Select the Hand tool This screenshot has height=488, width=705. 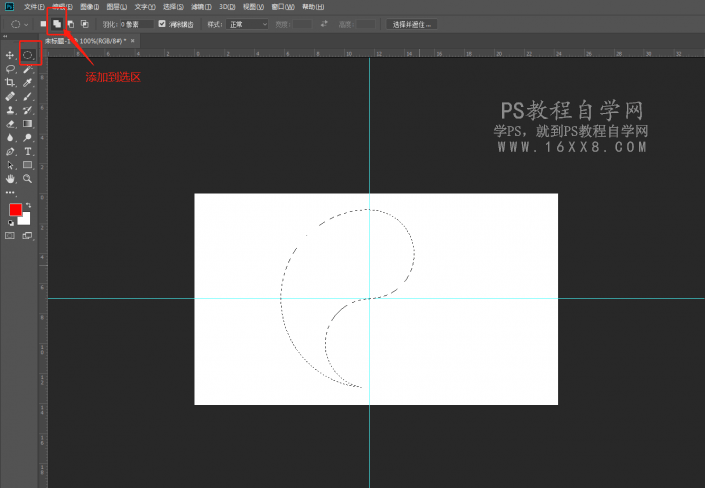(9, 179)
